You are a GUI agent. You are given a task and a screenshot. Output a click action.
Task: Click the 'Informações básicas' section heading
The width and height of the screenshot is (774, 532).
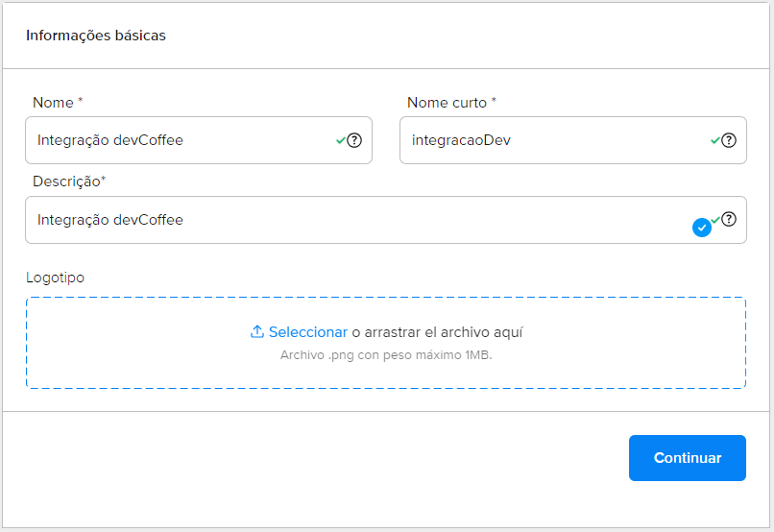(96, 36)
